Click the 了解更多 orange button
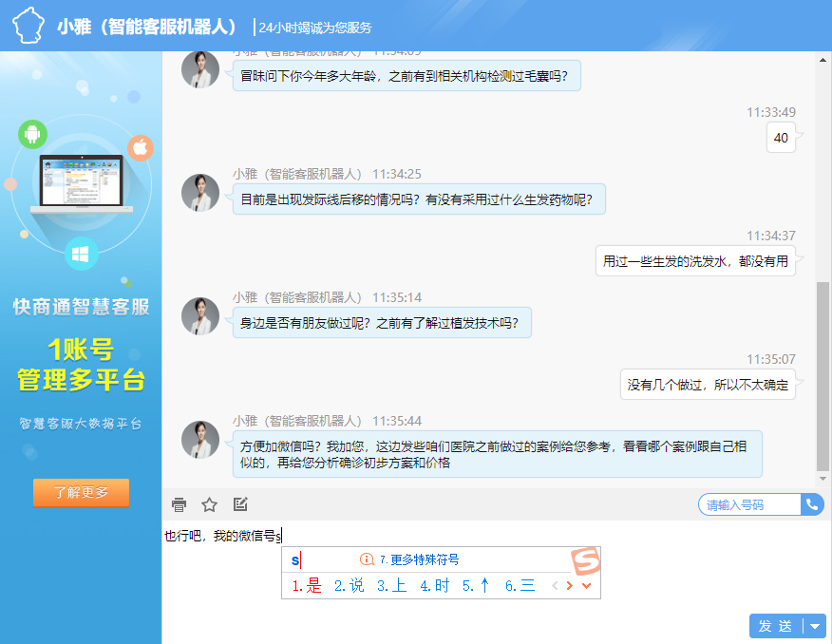The width and height of the screenshot is (832, 644). click(81, 493)
